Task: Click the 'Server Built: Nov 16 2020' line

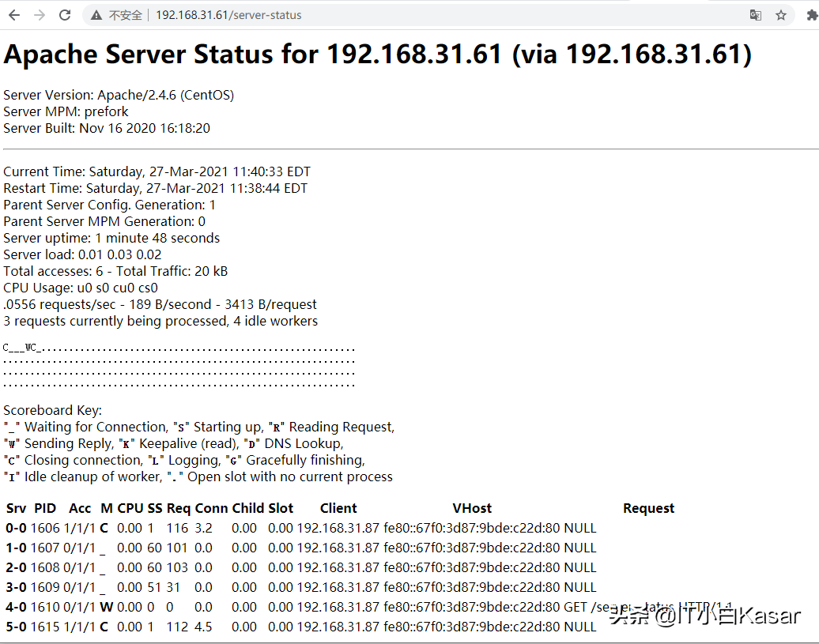Action: point(107,128)
